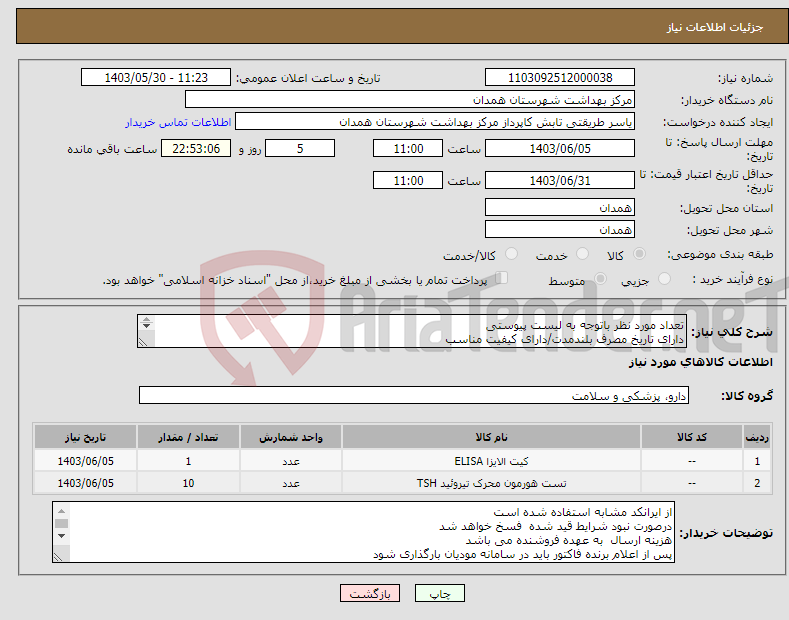Click the تست هورمون محرک تیروئید TSH item
789x620 pixels.
point(491,483)
